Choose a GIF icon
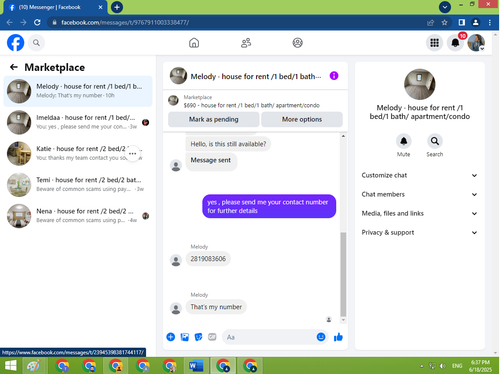 pos(212,337)
